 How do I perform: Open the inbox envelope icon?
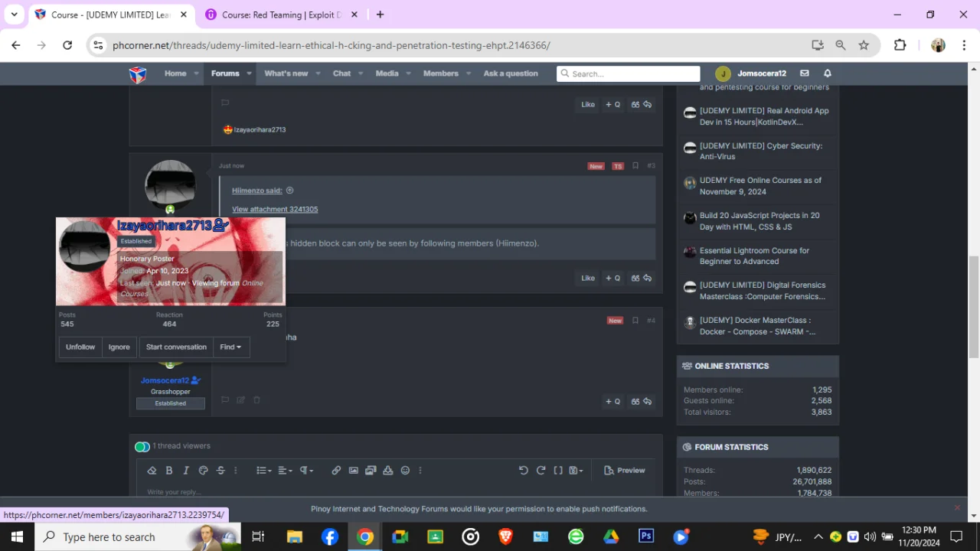coord(805,73)
